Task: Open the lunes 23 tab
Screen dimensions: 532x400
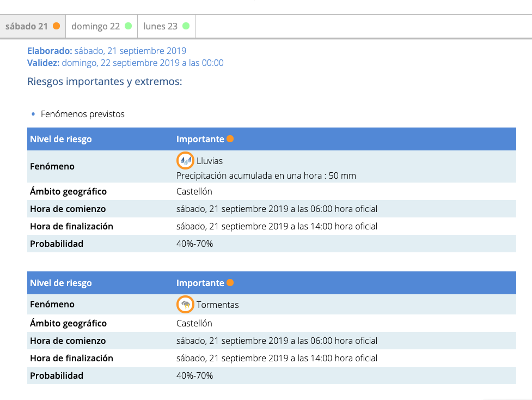Action: (x=161, y=26)
